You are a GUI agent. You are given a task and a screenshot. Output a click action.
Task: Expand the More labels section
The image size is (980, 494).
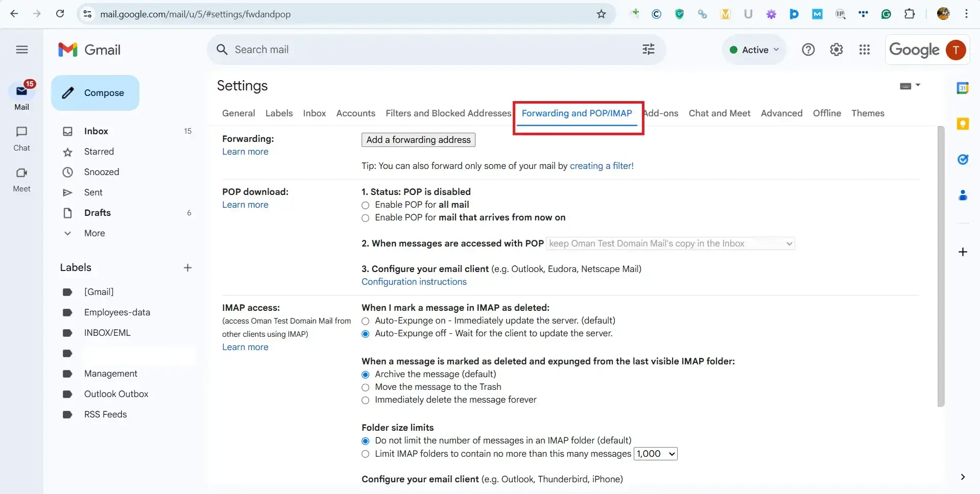tap(94, 233)
